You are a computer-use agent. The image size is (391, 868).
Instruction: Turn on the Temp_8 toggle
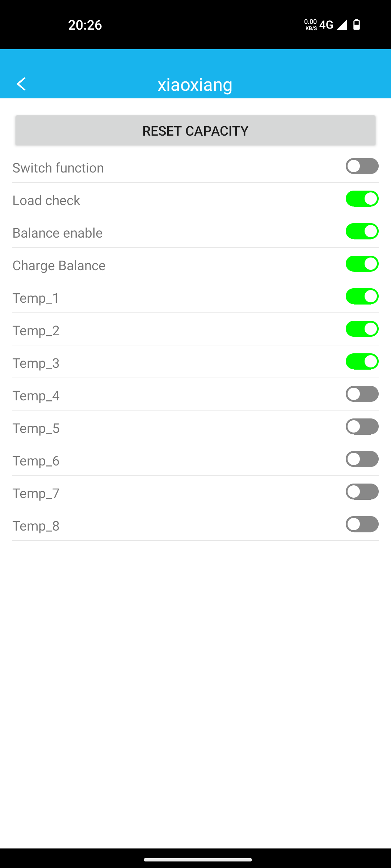click(x=362, y=524)
